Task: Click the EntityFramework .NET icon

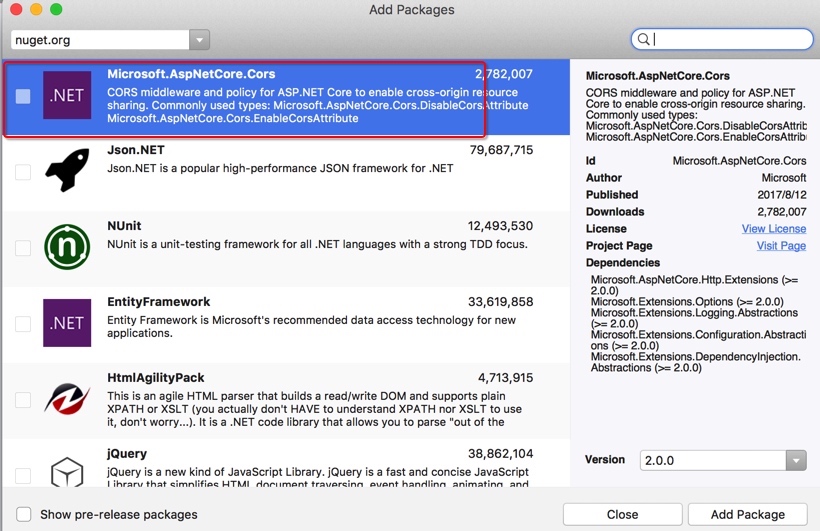Action: (67, 323)
